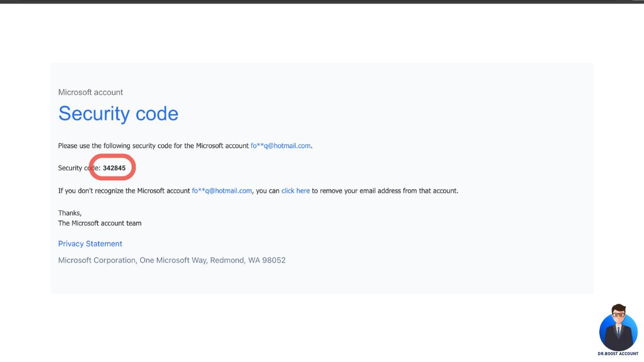Click the Microsoft Corporation Redmond address line
This screenshot has height=362, width=644.
(172, 260)
